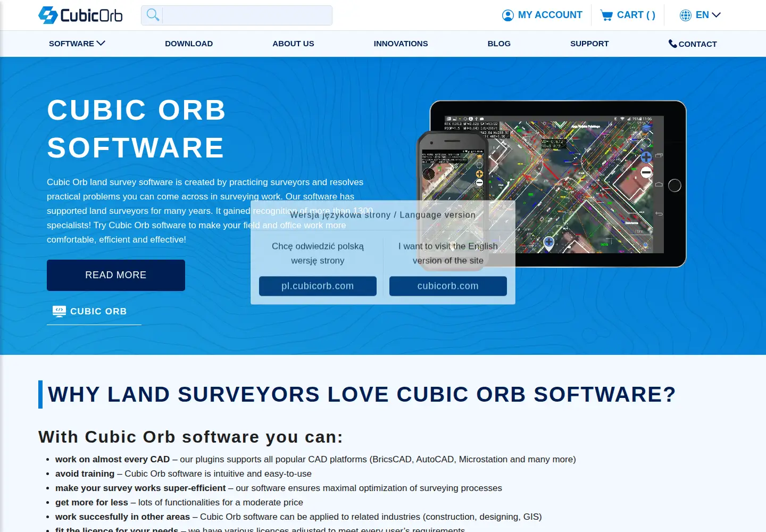766x532 pixels.
Task: Choose the cubicorb.com English button
Action: tap(448, 286)
